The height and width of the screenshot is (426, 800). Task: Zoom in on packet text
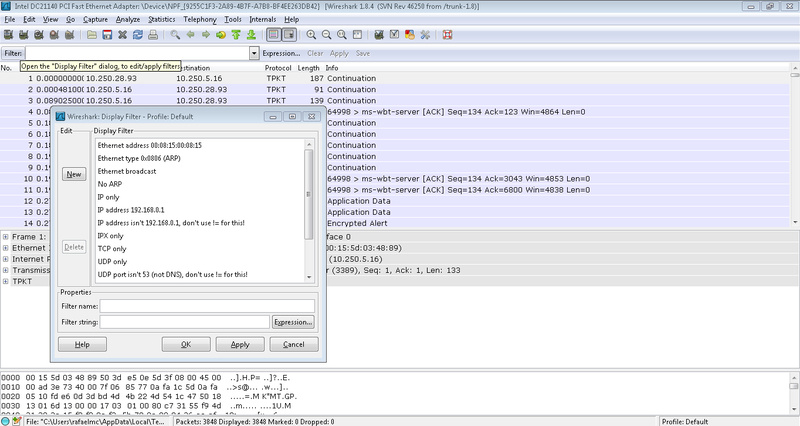[311, 35]
